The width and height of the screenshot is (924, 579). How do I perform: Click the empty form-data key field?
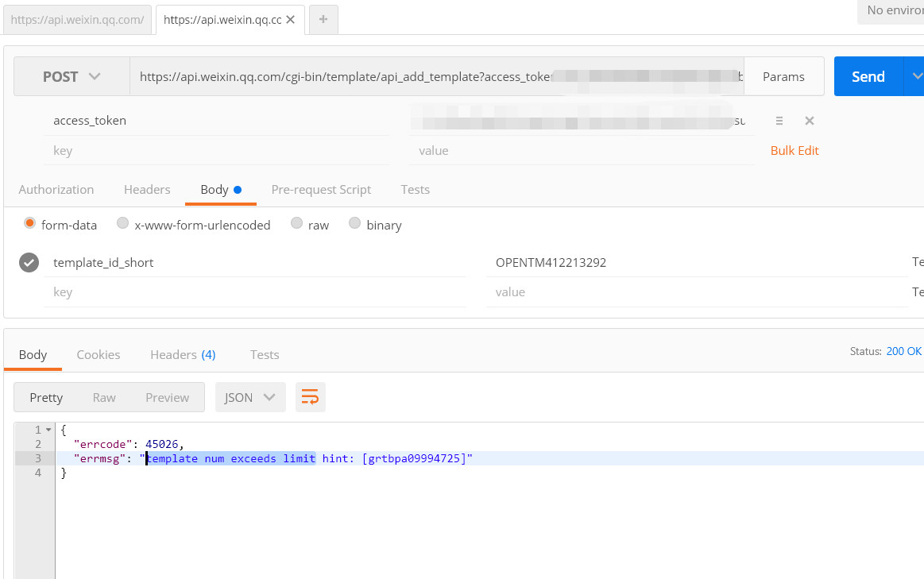(254, 292)
